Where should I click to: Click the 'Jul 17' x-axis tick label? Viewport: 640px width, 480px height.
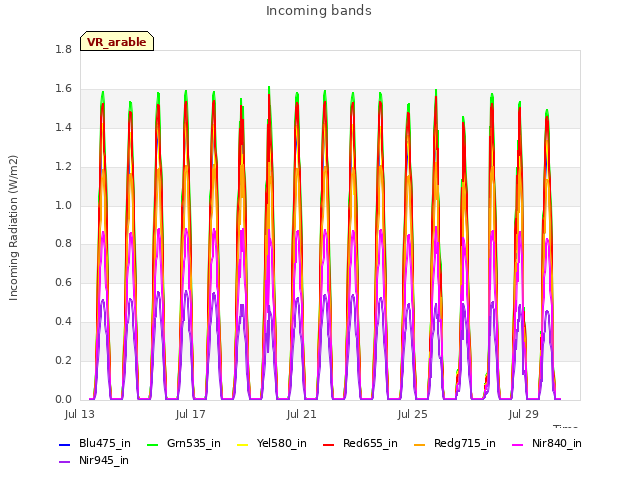coord(191,414)
